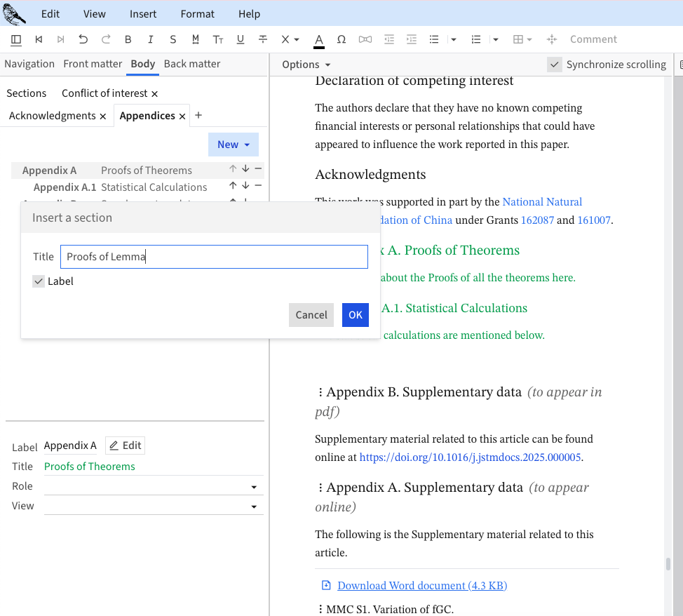Click the section Title input field
683x616 pixels.
pyautogui.click(x=214, y=257)
